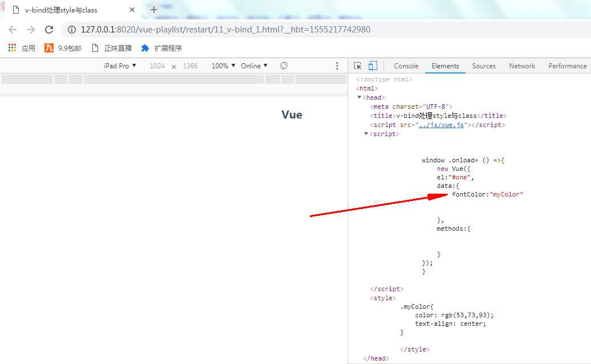Select the <style> element node
The width and height of the screenshot is (591, 364).
coord(383,298)
